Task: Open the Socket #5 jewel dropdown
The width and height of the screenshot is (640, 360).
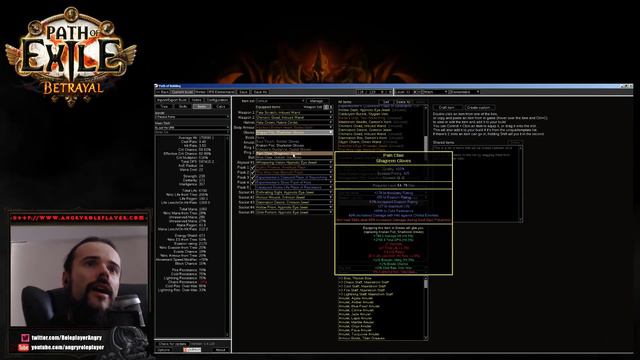Action: coord(294,212)
